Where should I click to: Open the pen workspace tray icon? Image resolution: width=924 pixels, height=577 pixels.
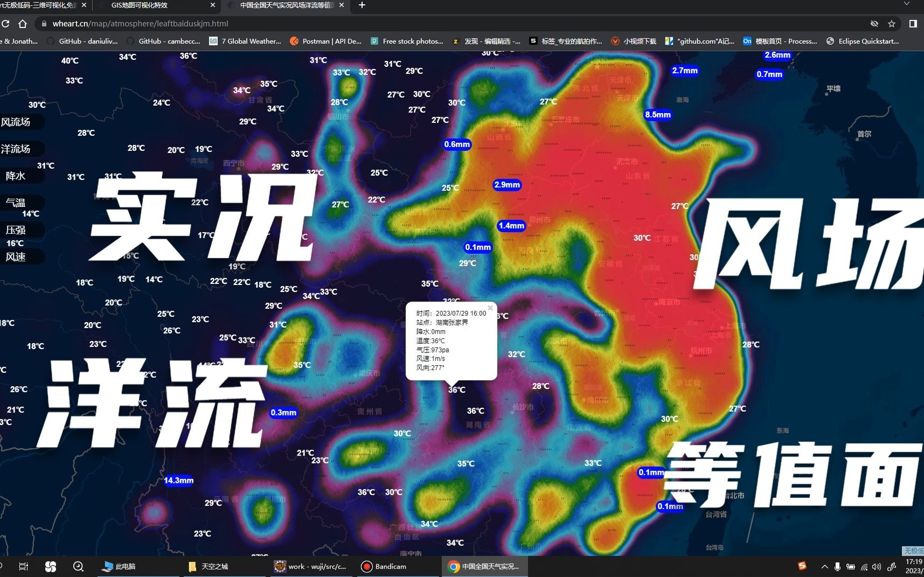click(891, 567)
